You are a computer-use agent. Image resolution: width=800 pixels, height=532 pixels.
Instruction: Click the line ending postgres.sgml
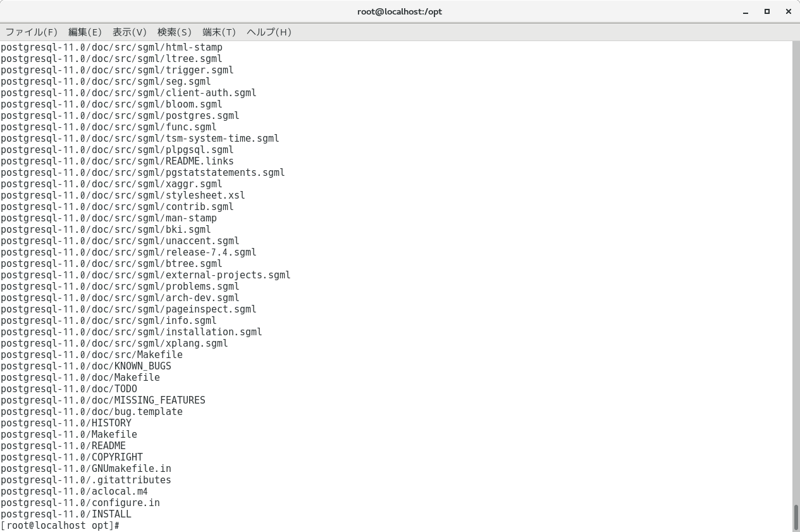coord(120,116)
